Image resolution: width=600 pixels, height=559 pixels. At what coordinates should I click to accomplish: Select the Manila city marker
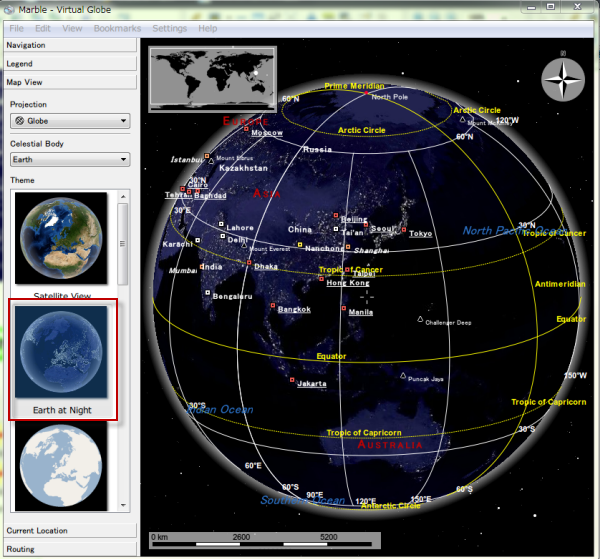(343, 310)
